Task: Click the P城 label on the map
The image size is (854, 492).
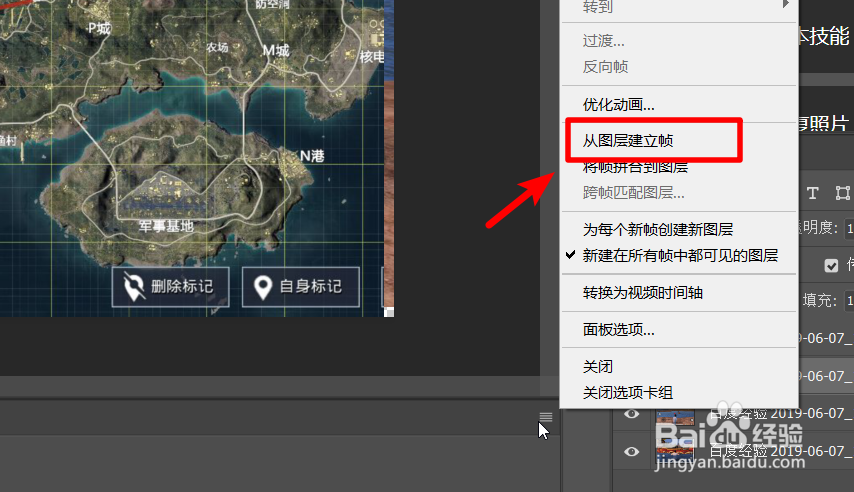Action: (x=99, y=28)
